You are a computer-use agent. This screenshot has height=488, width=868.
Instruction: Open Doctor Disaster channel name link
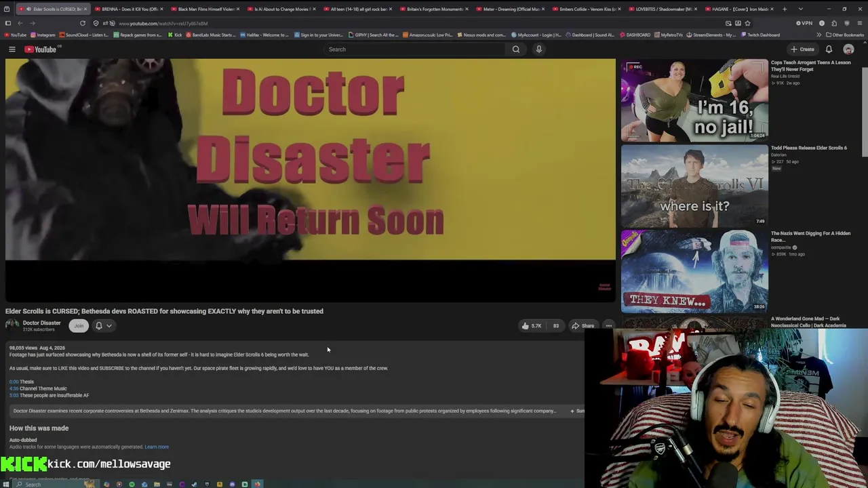(x=42, y=323)
